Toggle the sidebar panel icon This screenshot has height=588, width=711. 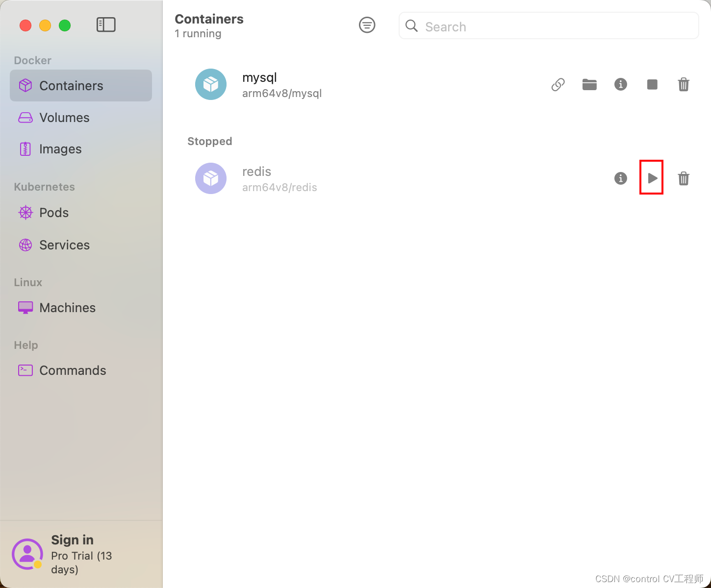coord(106,25)
